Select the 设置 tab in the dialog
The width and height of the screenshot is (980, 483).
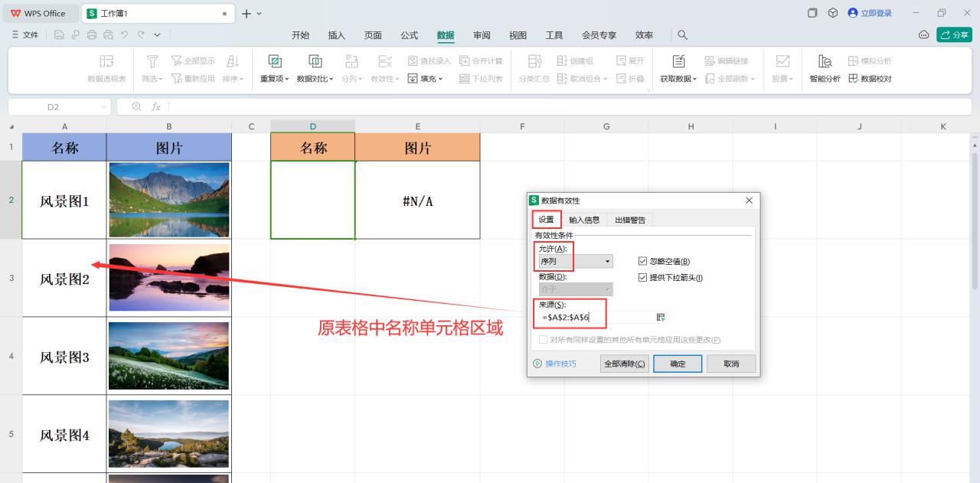point(546,219)
